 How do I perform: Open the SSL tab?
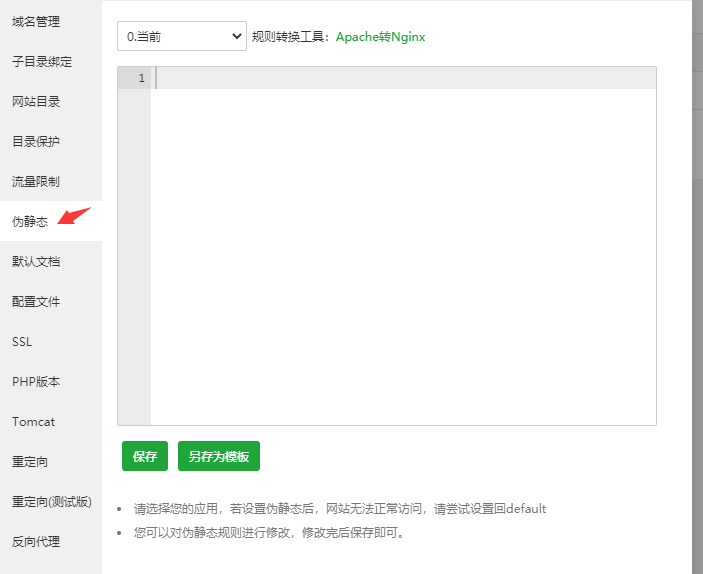[51, 341]
